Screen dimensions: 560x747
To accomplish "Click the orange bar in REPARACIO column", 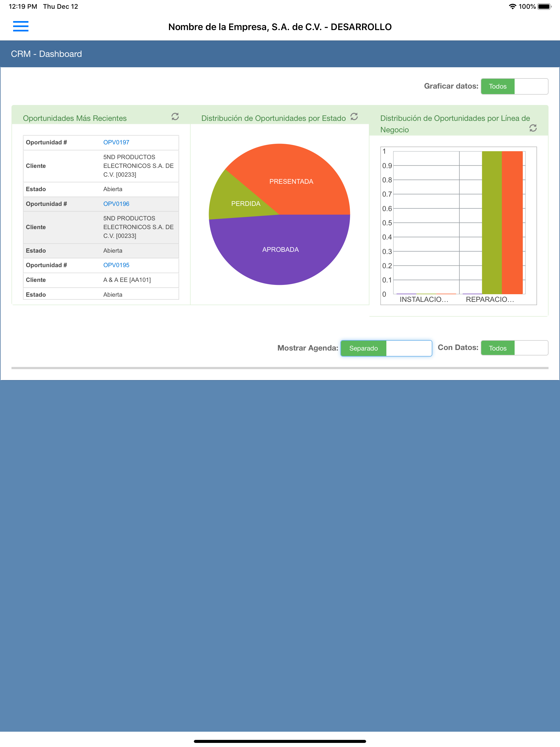I will pyautogui.click(x=512, y=223).
